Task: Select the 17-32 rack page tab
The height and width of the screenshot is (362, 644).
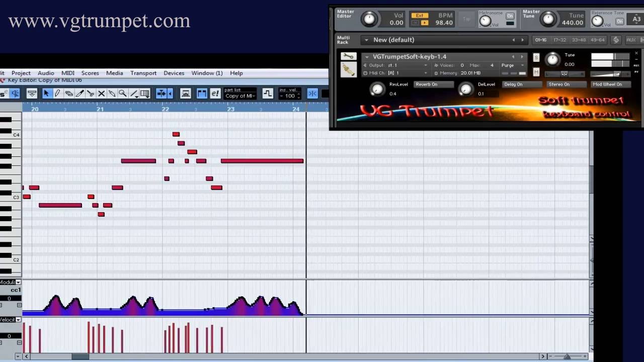Action: click(x=559, y=40)
